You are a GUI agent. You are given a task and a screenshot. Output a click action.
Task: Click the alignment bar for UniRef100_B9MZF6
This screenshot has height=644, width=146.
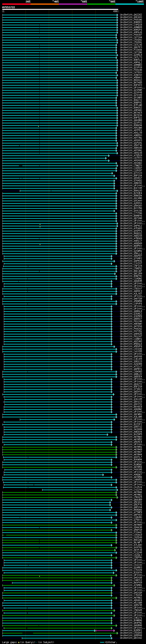pos(60,30)
